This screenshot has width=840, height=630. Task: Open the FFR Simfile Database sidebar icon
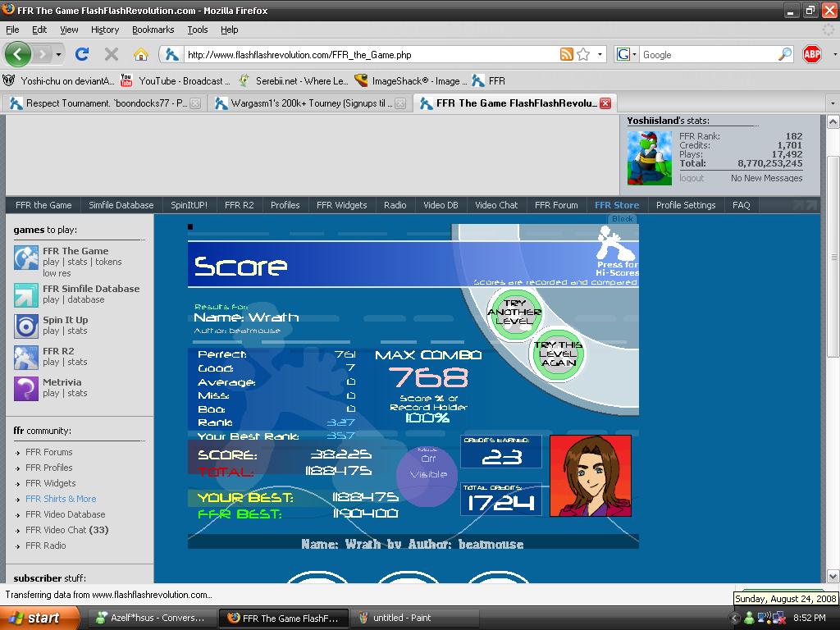click(25, 295)
